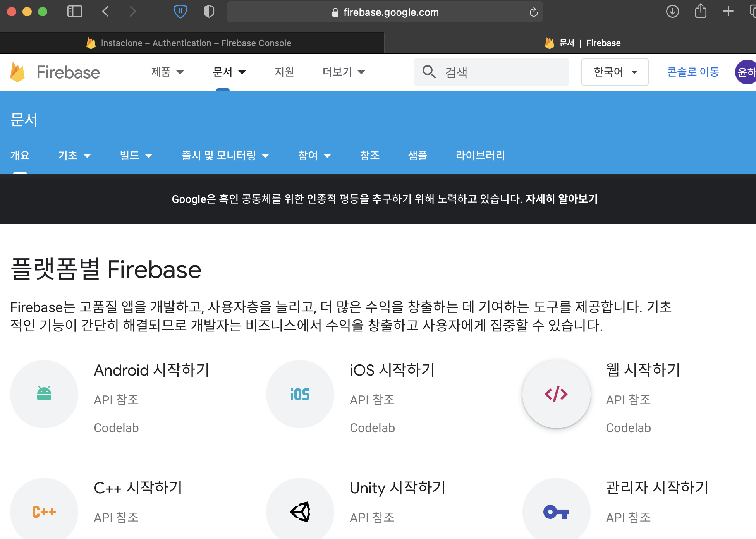The height and width of the screenshot is (539, 756).
Task: Open the 한국어 language dropdown
Action: pos(615,72)
